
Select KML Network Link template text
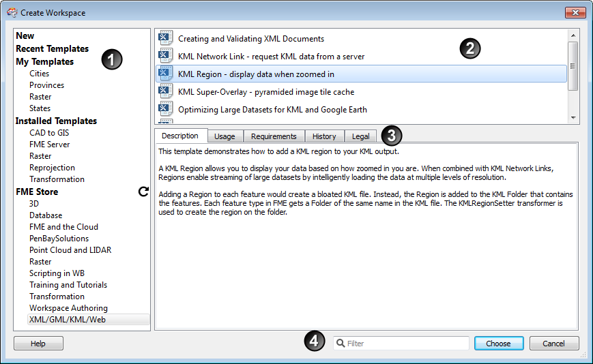pyautogui.click(x=271, y=57)
